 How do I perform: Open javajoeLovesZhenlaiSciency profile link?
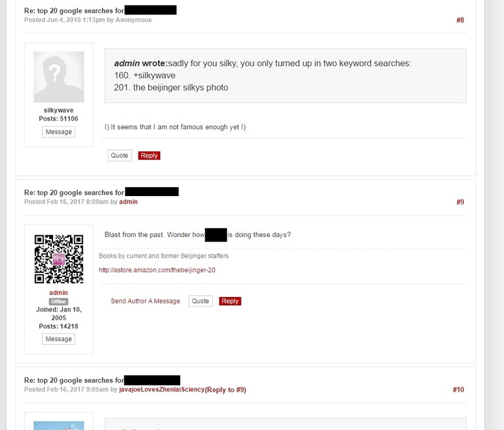(162, 390)
